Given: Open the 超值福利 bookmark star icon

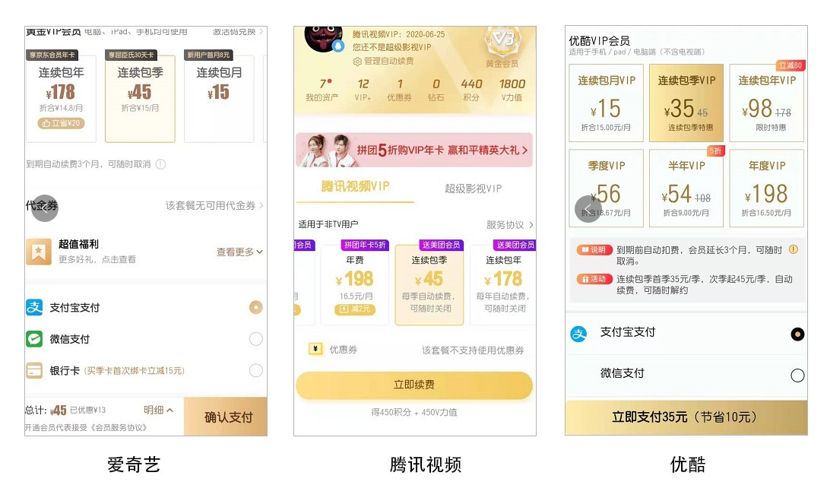Looking at the screenshot, I should (39, 252).
